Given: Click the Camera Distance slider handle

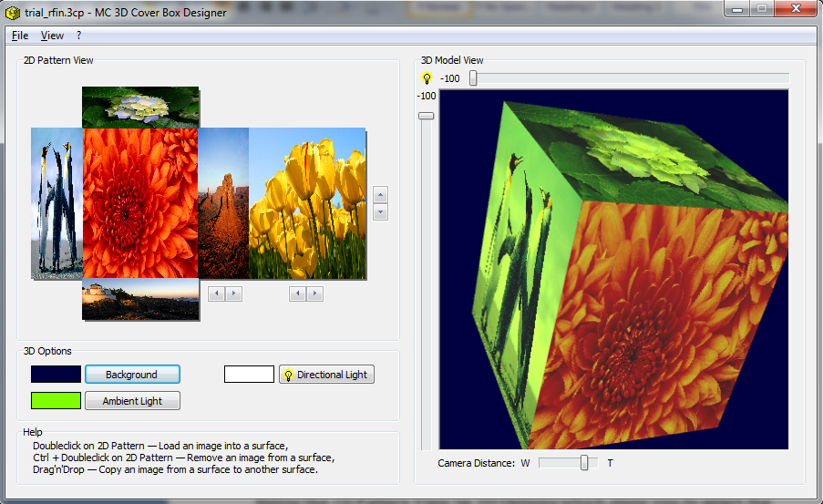Looking at the screenshot, I should (x=584, y=463).
